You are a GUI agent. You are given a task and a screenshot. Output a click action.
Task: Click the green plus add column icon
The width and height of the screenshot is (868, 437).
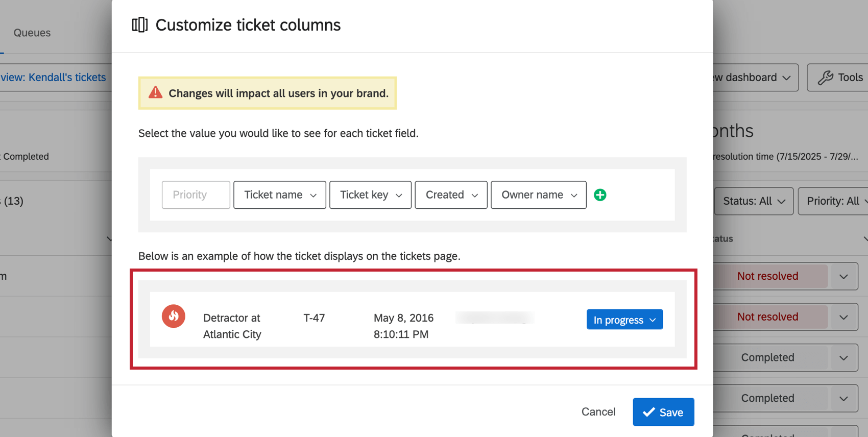tap(600, 195)
